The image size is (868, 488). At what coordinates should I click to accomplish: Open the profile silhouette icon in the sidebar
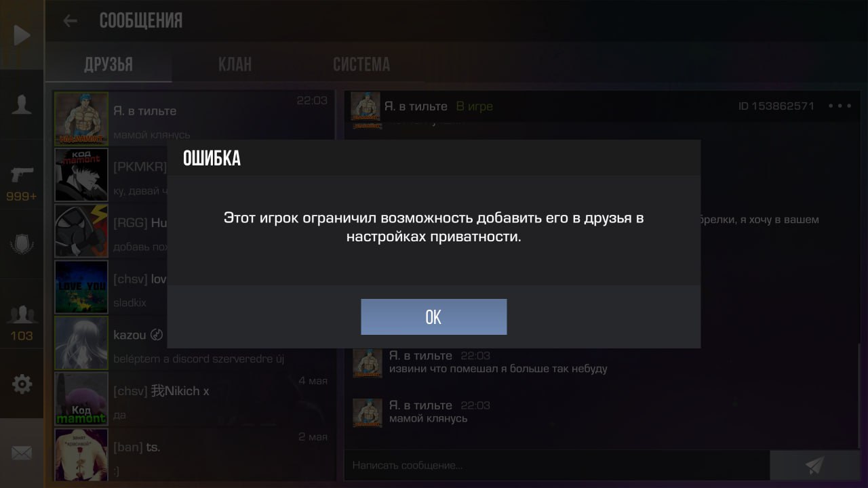(x=22, y=105)
